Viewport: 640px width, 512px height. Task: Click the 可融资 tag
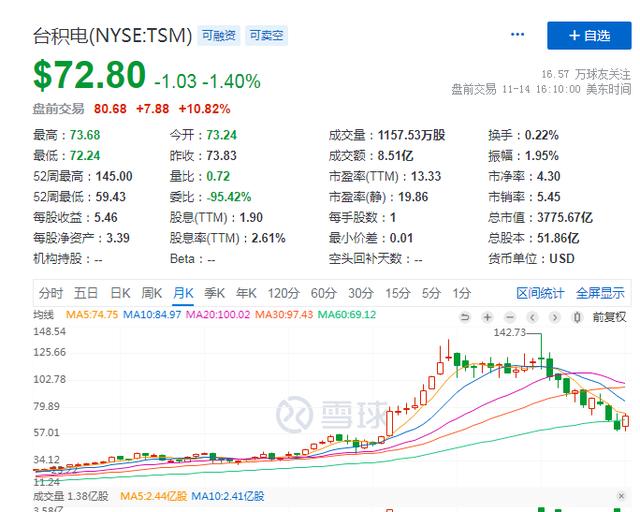point(219,36)
